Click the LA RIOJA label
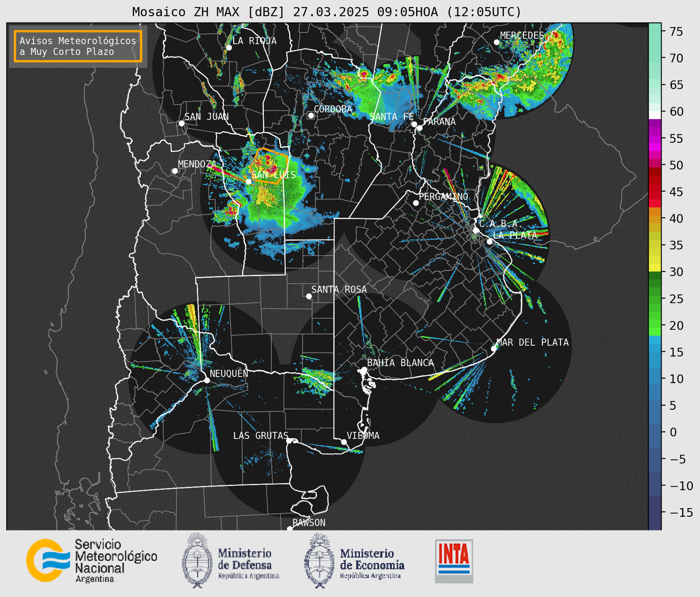The image size is (700, 597). (x=254, y=41)
